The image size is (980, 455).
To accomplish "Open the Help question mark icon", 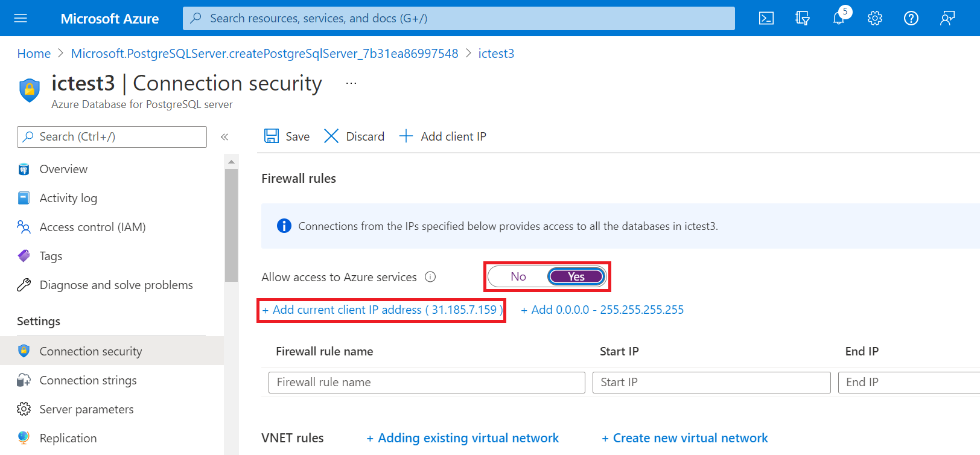I will pyautogui.click(x=911, y=18).
